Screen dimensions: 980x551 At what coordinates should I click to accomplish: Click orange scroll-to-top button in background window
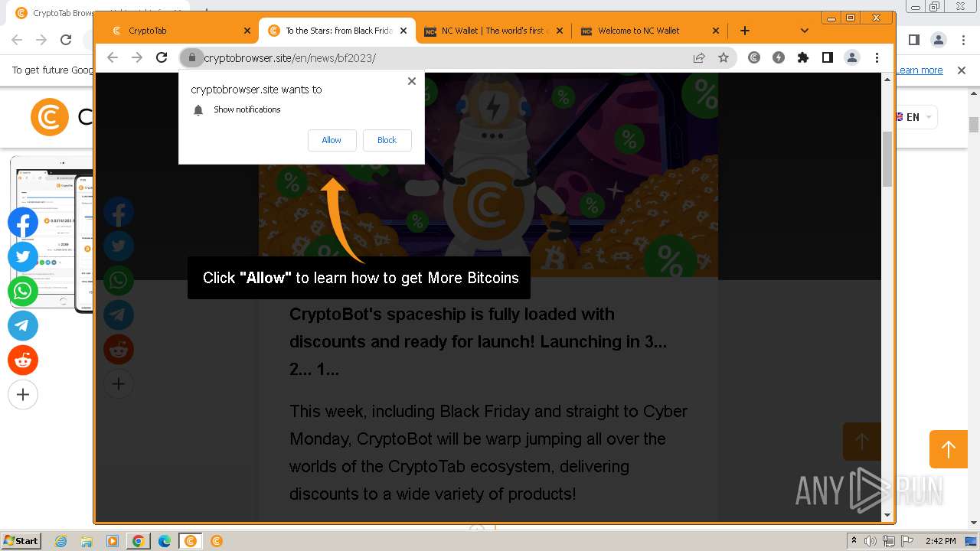tap(949, 449)
